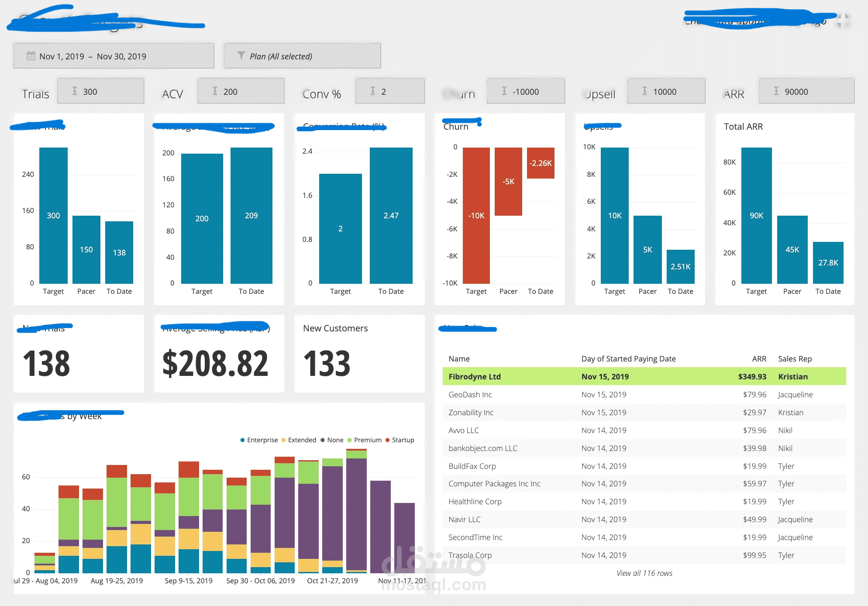Select the Computer Packages Inc Inc row
The height and width of the screenshot is (606, 868).
644,484
